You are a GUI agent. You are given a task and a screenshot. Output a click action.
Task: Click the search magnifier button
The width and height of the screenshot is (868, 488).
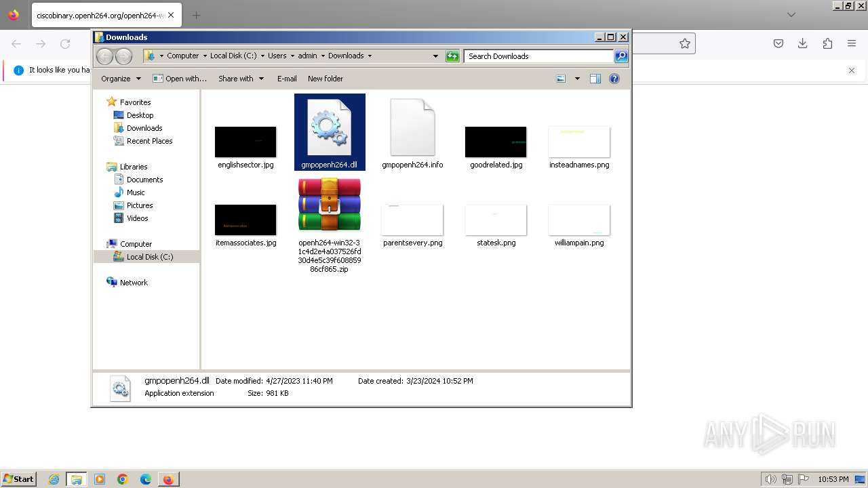tap(621, 56)
